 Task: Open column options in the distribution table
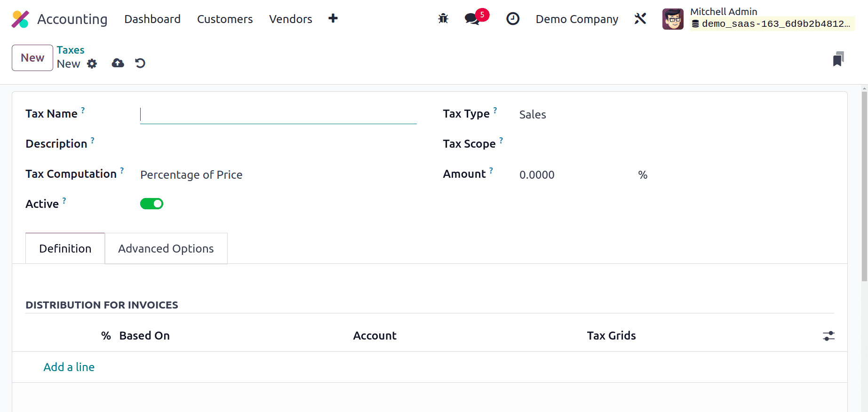(828, 336)
